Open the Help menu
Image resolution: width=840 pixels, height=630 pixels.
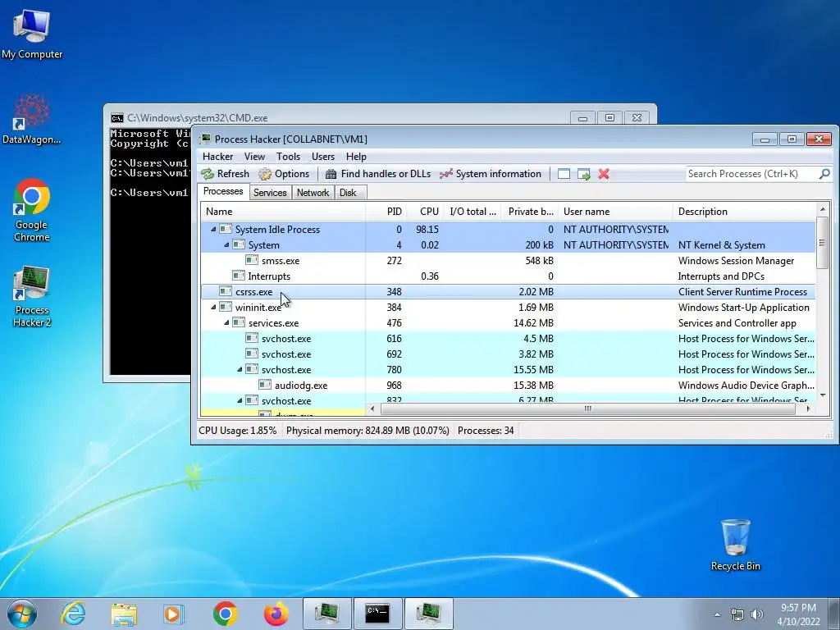click(x=356, y=157)
